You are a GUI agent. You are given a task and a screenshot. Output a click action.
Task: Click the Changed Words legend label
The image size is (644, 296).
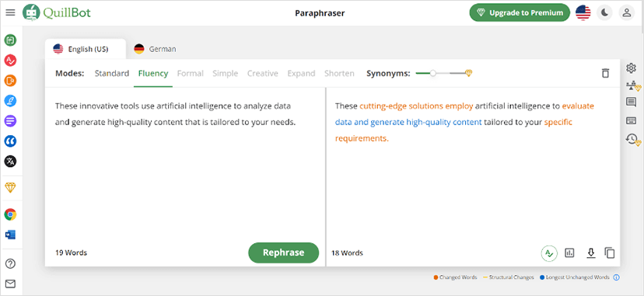click(x=458, y=277)
